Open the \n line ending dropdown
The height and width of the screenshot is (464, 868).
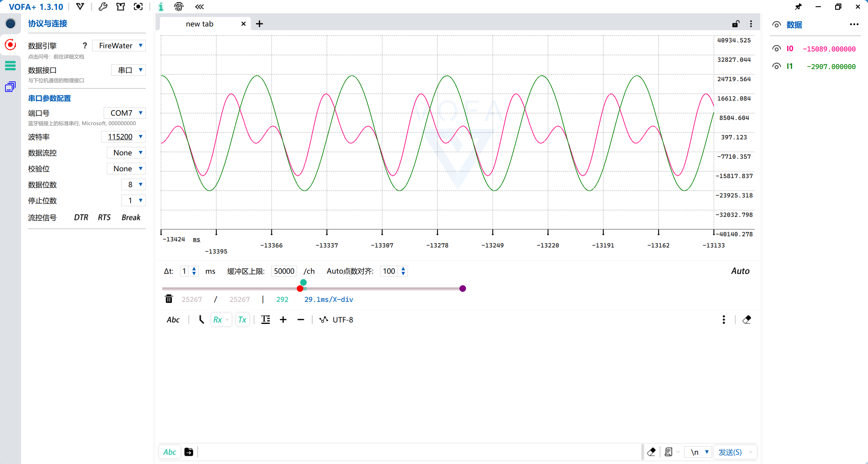click(x=698, y=452)
